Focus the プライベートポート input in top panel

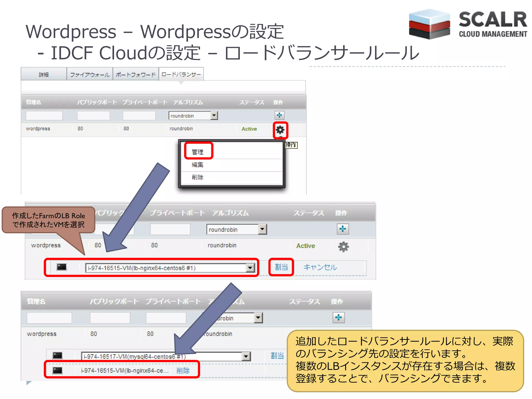[139, 116]
